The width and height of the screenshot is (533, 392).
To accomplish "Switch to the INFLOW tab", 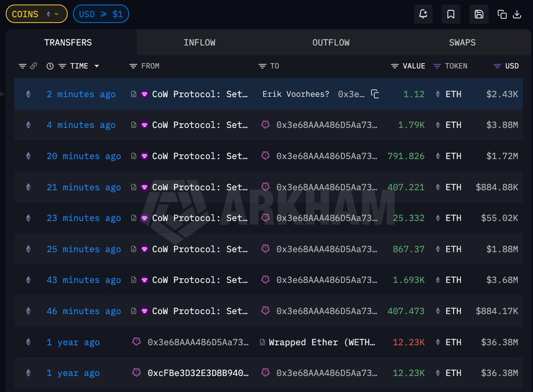I will point(199,43).
